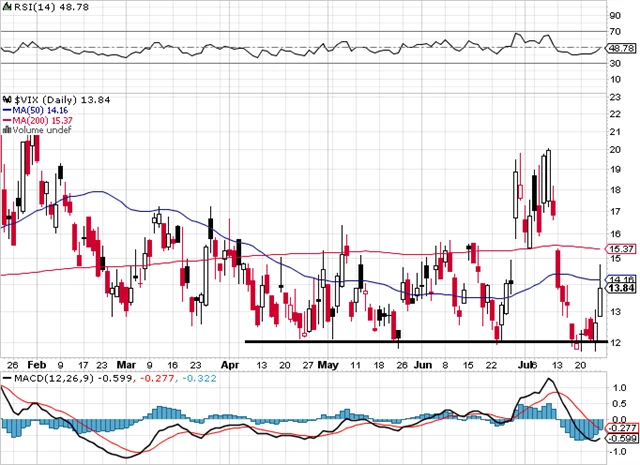Click the candlestick icon beside $VIX (Daily)
The image size is (640, 465).
pos(6,101)
